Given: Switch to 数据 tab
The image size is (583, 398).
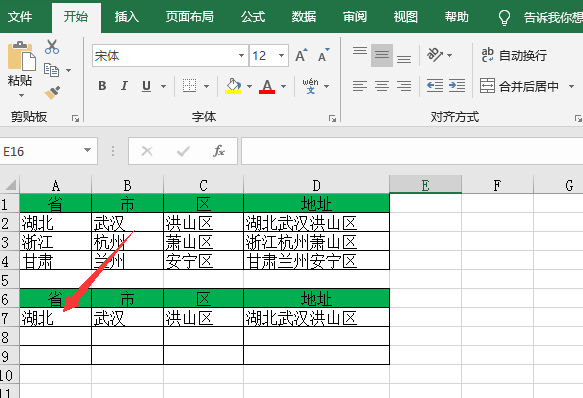Looking at the screenshot, I should tap(304, 17).
